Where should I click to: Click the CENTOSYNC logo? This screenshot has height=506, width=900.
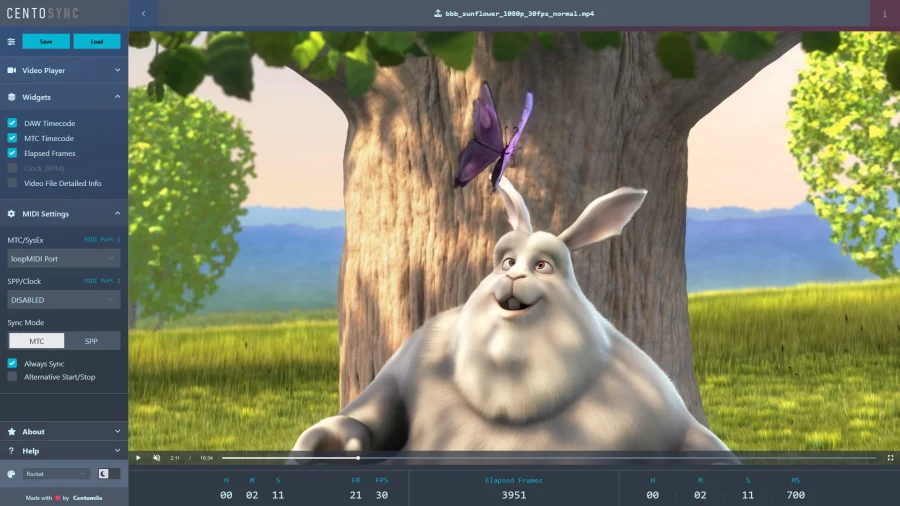[42, 13]
